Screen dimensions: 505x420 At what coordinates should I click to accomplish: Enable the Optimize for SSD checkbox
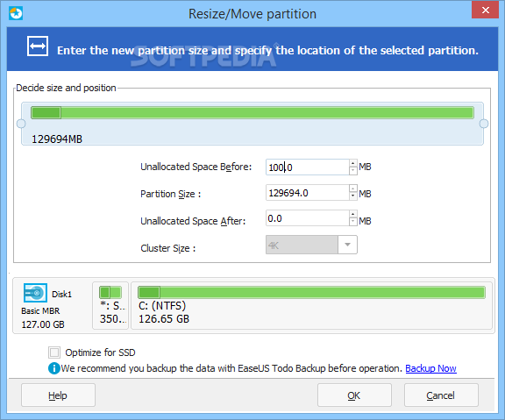(x=54, y=352)
